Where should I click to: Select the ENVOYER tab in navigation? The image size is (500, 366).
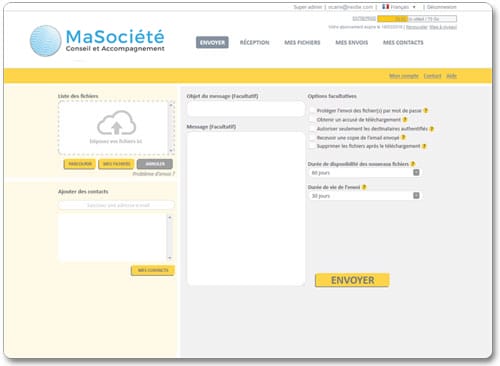tap(212, 42)
